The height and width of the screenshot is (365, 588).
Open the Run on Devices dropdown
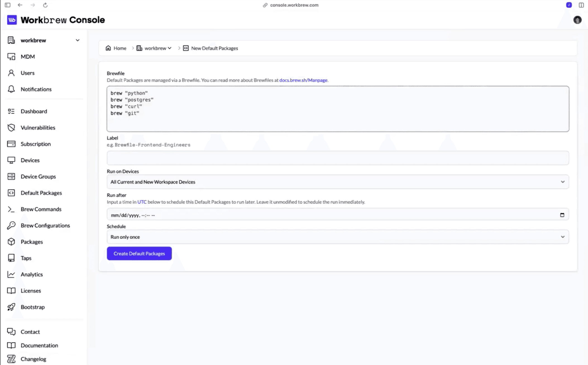(338, 182)
